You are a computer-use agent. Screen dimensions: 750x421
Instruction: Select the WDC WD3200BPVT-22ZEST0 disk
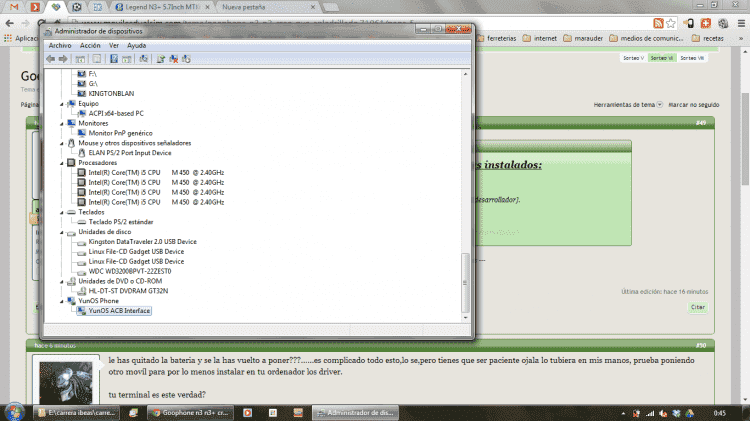[x=130, y=271]
